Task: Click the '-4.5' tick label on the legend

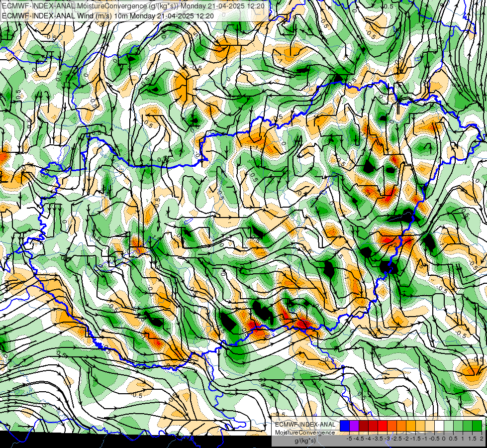Action: (x=359, y=439)
